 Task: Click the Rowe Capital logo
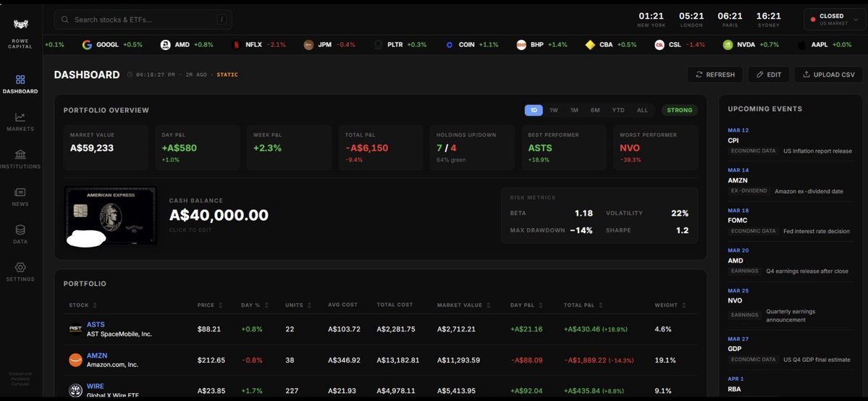tap(20, 25)
